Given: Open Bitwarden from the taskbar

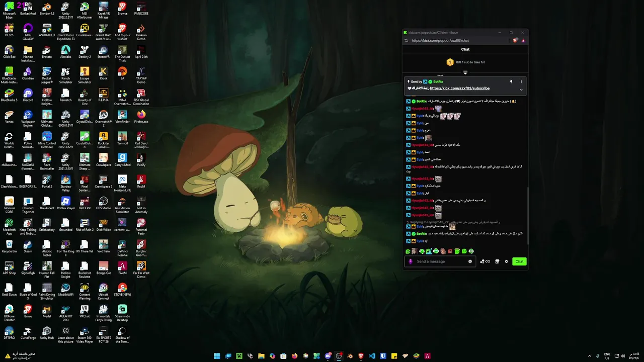Looking at the screenshot, I should tap(383, 356).
